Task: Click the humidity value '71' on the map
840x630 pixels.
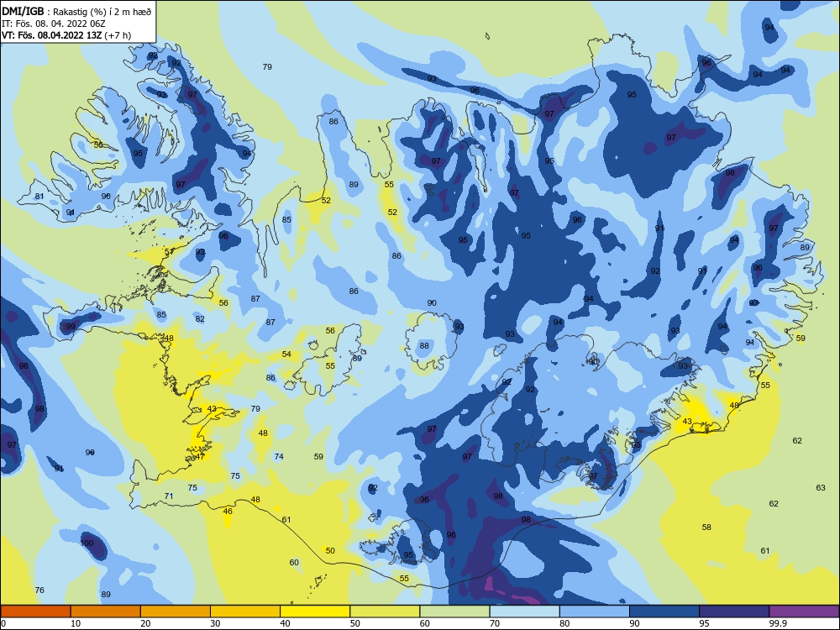Action: [169, 496]
